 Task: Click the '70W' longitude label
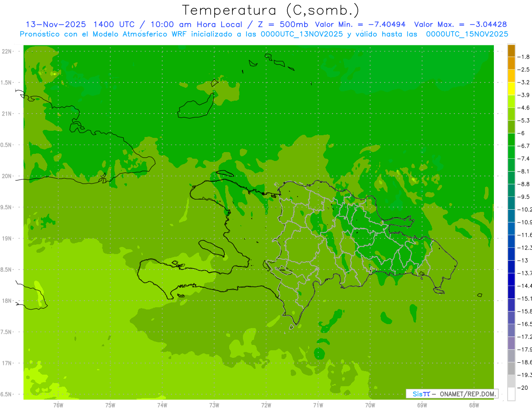tap(370, 405)
